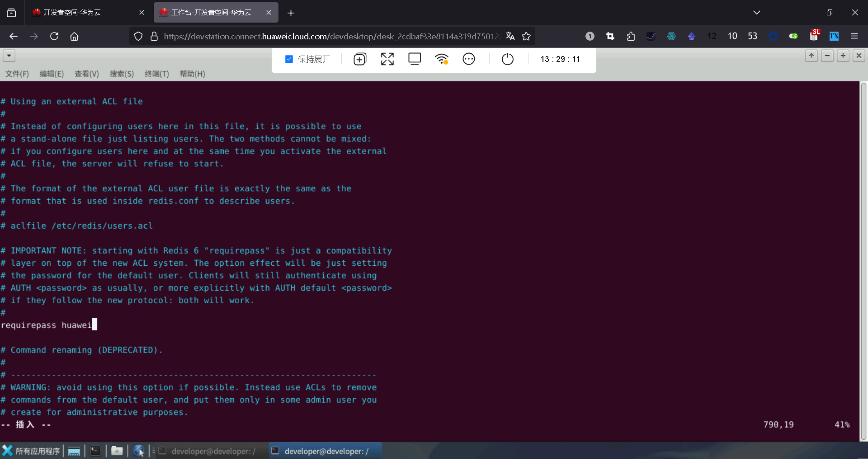Go to the browser home page
The image size is (868, 461).
tap(75, 36)
